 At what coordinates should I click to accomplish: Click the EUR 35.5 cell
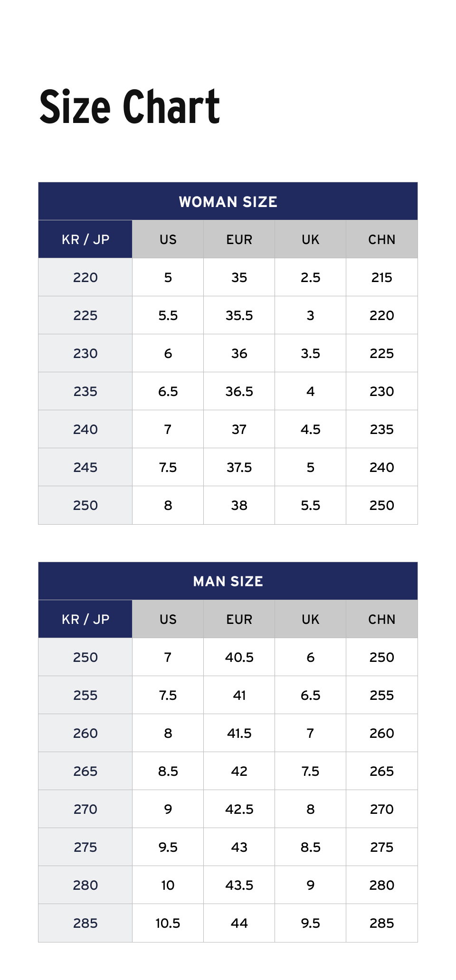tap(239, 315)
